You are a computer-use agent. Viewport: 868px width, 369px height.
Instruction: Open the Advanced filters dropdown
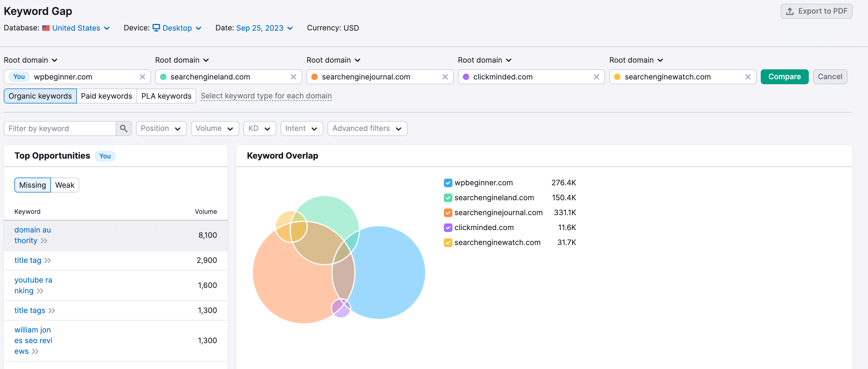tap(367, 129)
